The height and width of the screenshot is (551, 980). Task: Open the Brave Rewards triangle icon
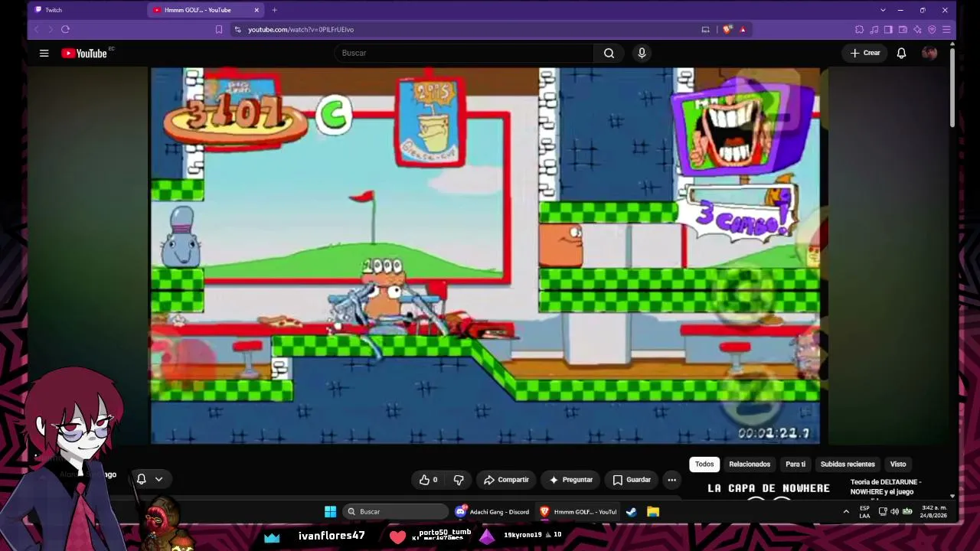743,29
